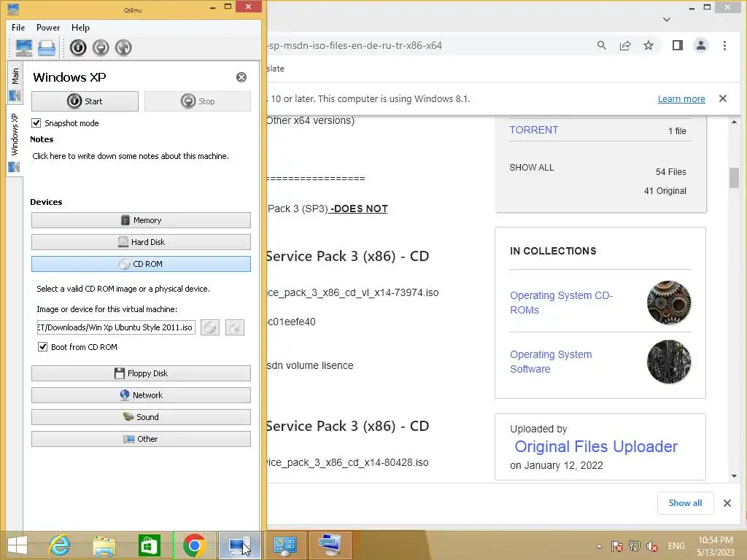Open Operating System Software collection link
The width and height of the screenshot is (747, 560).
point(551,362)
